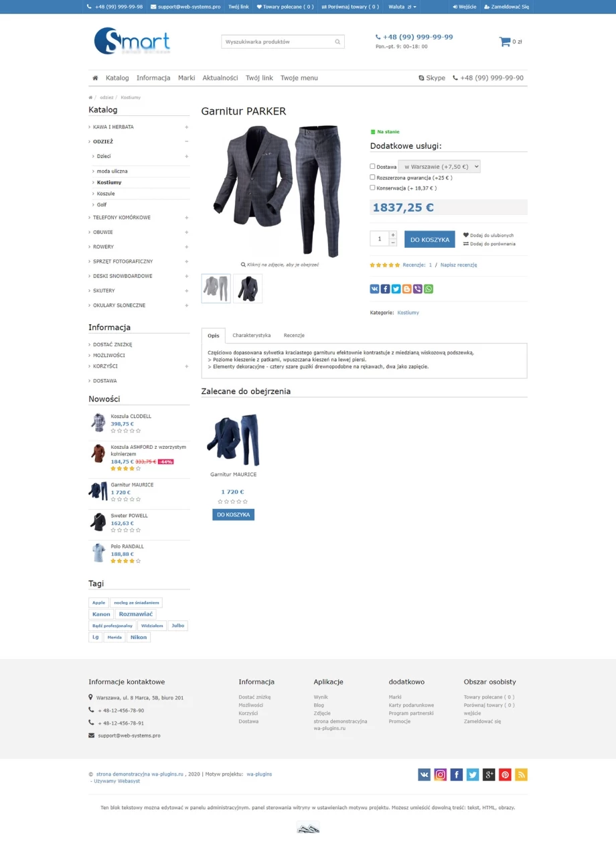
Task: Open the Instagram footer icon
Action: point(441,774)
